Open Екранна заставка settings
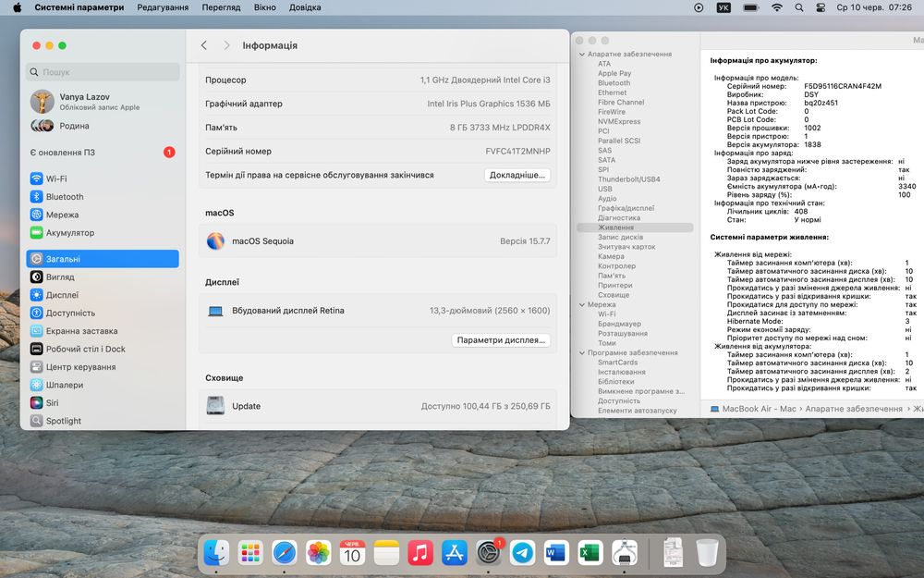 (103, 331)
